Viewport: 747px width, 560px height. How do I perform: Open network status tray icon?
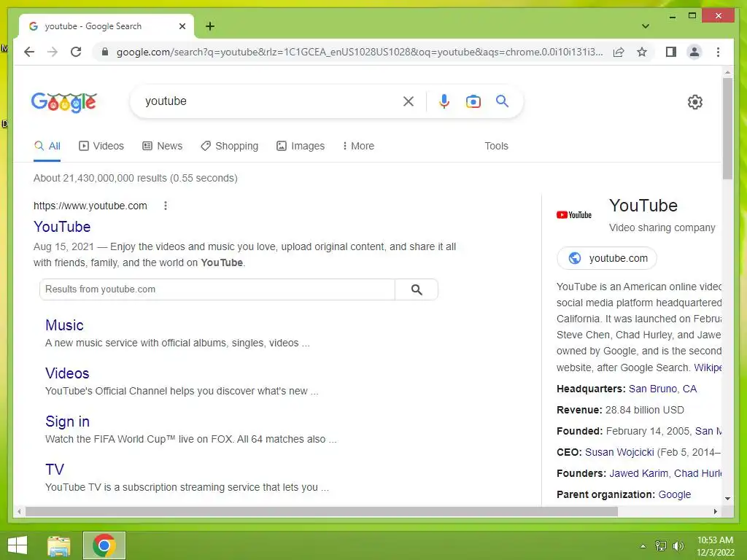tap(661, 546)
